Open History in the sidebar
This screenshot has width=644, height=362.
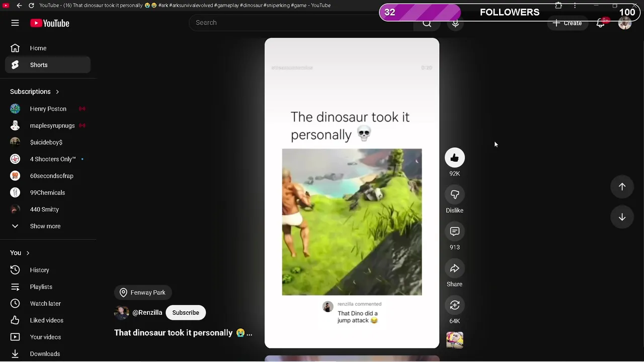point(48,270)
